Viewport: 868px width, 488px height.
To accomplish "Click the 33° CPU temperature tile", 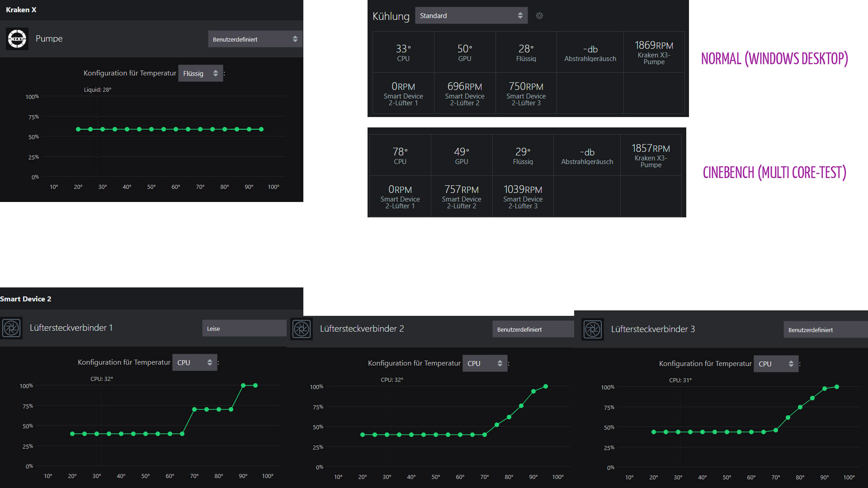I will (403, 52).
